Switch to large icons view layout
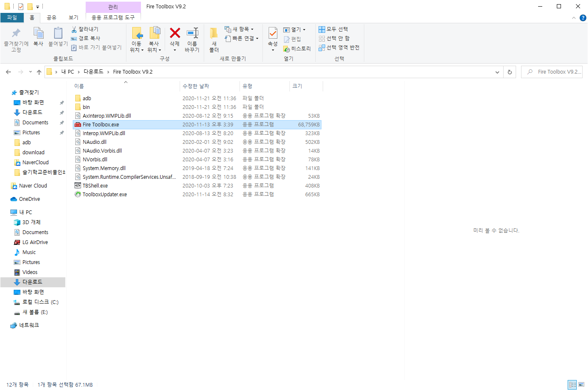 pos(581,385)
